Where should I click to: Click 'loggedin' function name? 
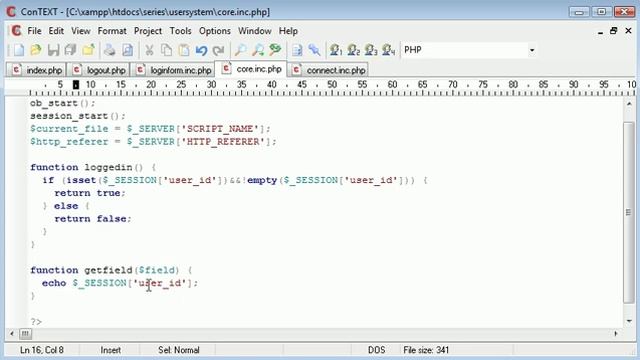pos(108,167)
